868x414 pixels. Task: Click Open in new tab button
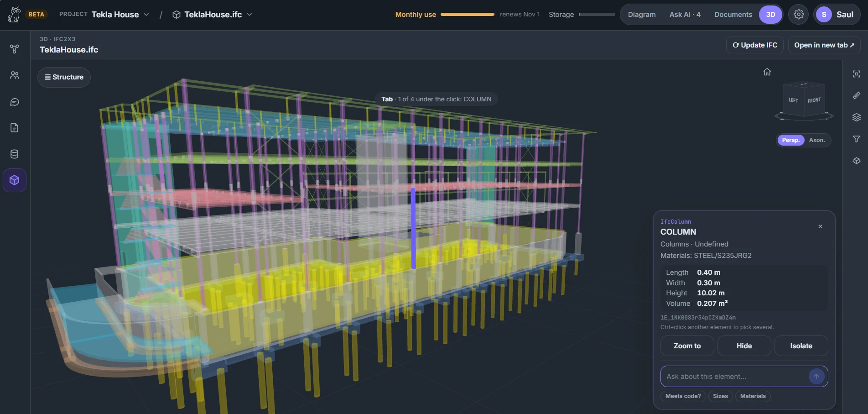click(824, 45)
